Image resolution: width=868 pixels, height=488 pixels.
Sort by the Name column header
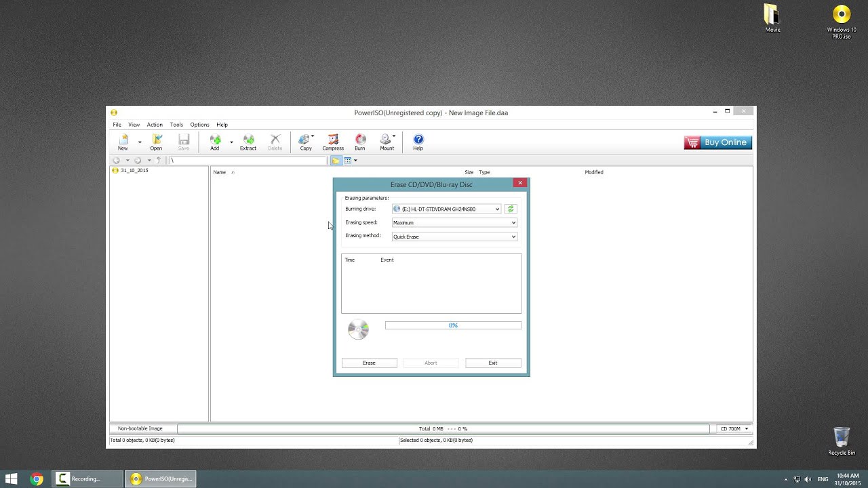(x=220, y=172)
